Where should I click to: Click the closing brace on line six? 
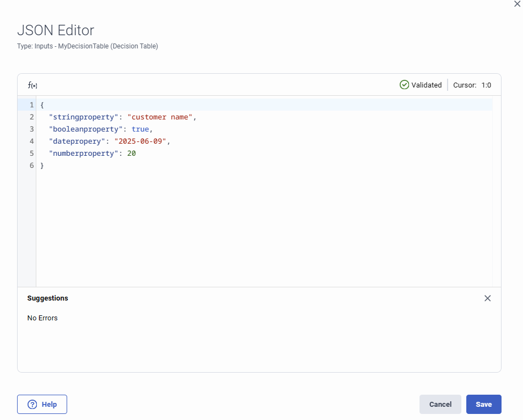(42, 165)
